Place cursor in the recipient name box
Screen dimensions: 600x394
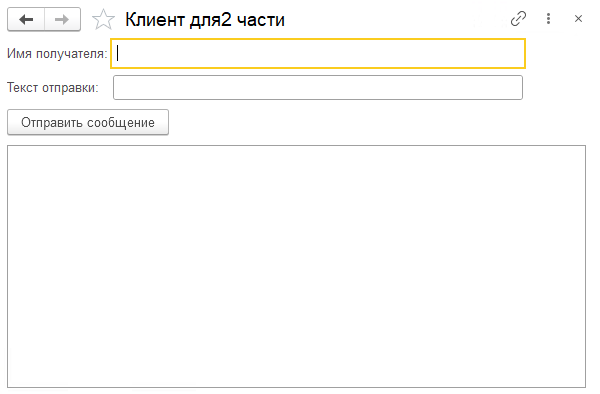[318, 54]
